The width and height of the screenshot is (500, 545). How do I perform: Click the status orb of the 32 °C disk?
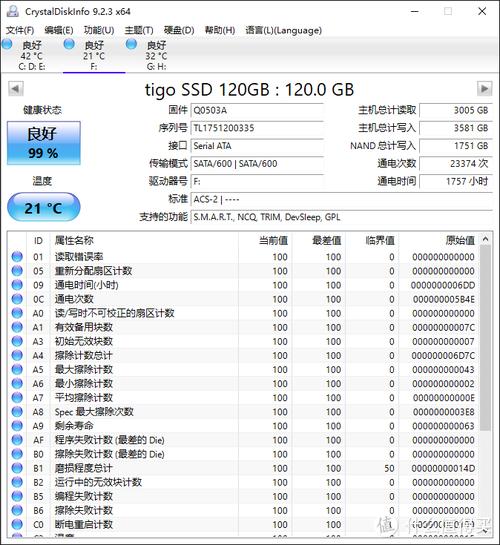[x=131, y=44]
